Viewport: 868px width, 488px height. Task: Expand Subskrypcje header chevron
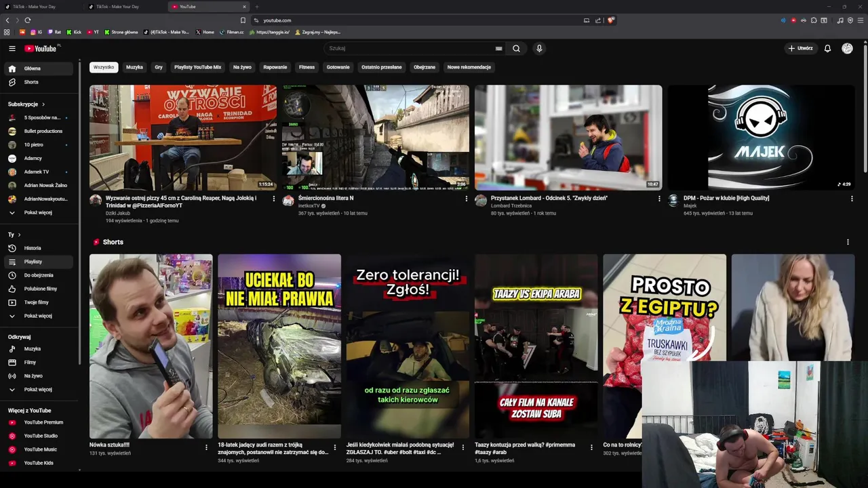click(x=43, y=104)
